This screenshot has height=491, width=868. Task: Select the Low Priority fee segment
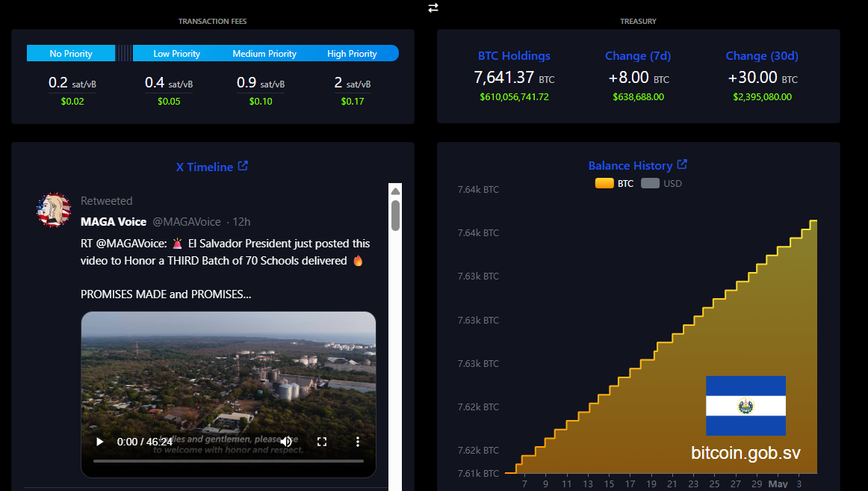point(176,53)
